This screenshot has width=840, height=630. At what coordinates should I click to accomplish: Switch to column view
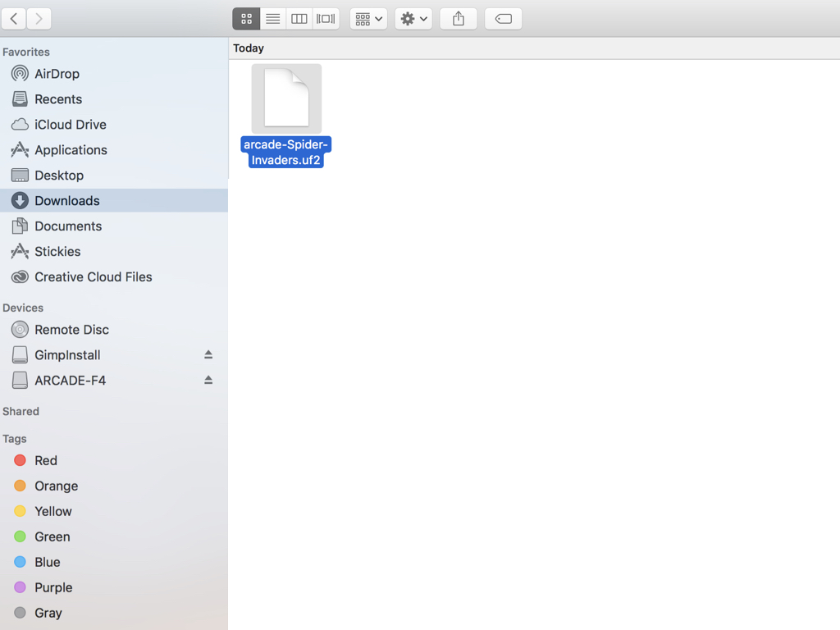point(299,19)
